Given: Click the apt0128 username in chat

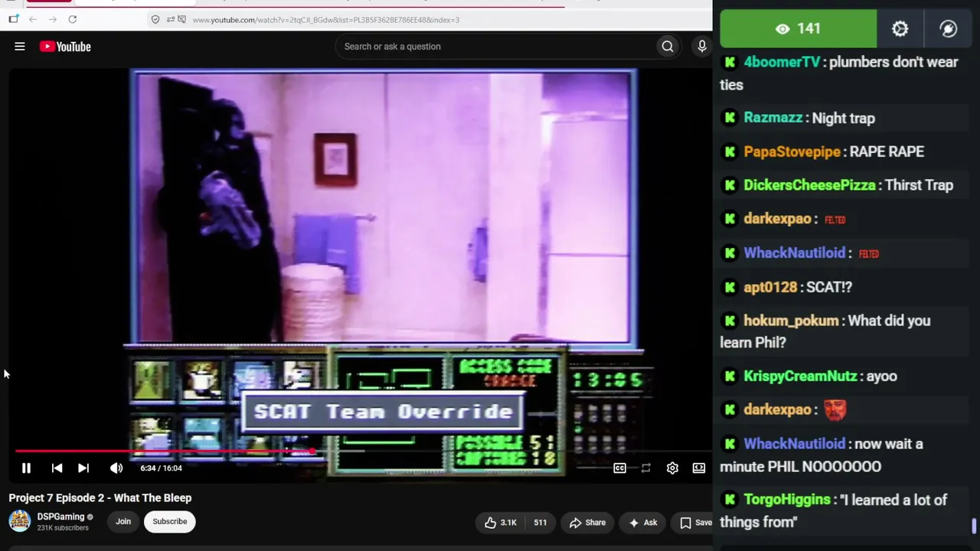Looking at the screenshot, I should point(770,287).
